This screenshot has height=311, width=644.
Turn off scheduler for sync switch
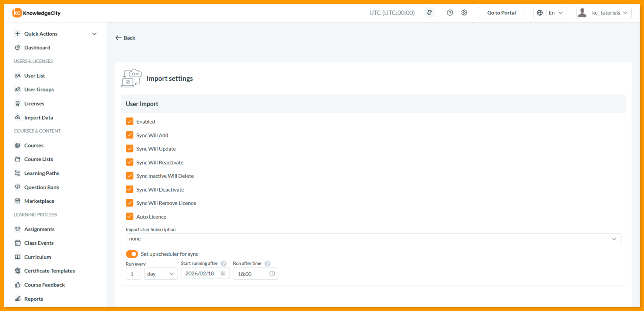pos(132,254)
